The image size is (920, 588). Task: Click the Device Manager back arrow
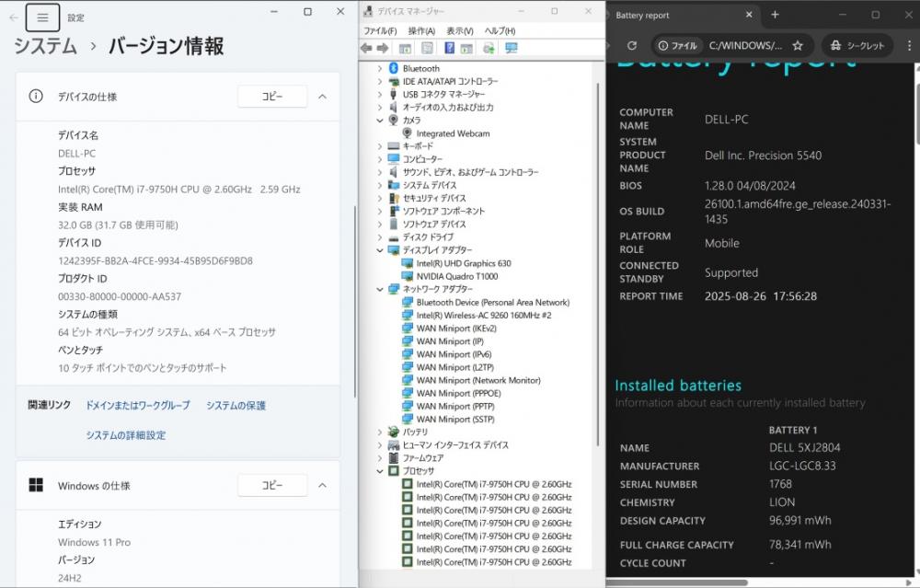[367, 48]
